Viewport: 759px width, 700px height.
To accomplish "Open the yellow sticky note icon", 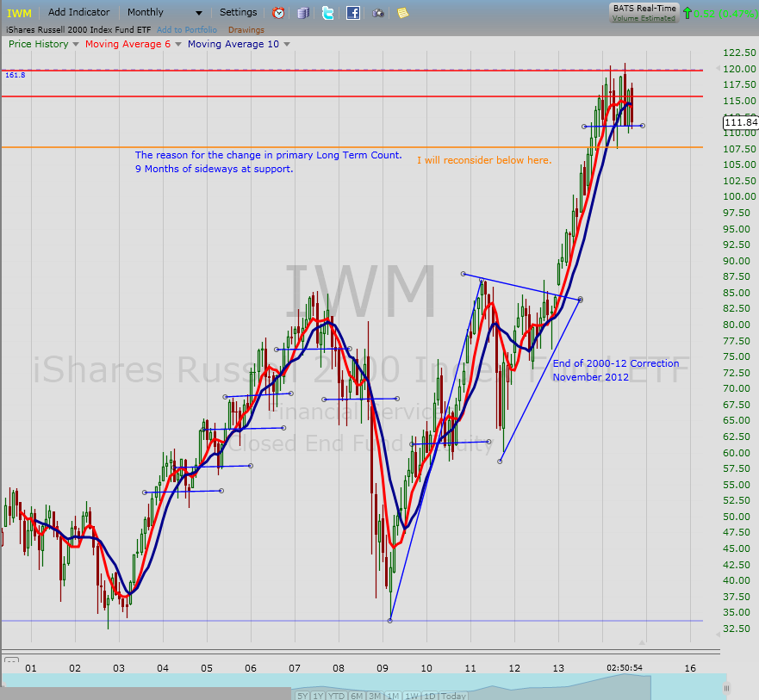I will click(x=402, y=13).
